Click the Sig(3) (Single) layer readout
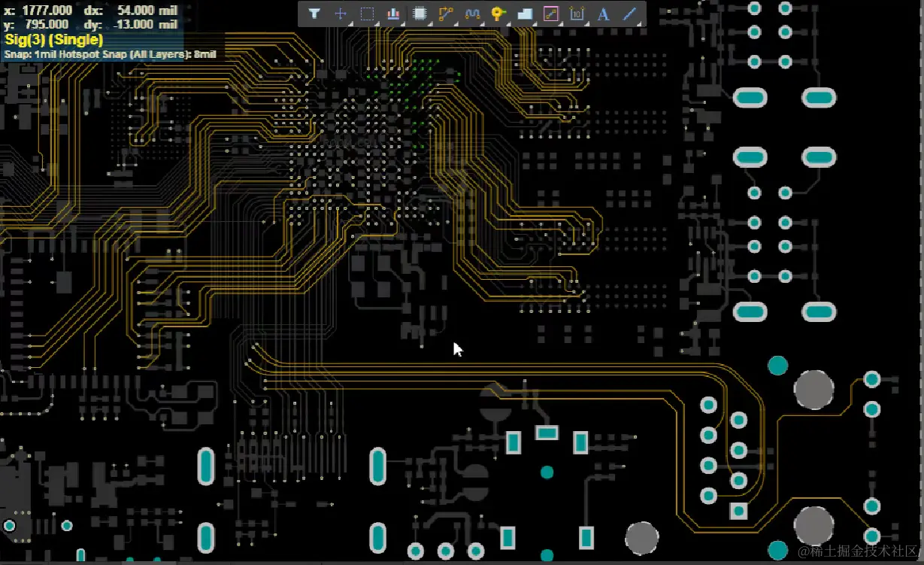 click(54, 40)
